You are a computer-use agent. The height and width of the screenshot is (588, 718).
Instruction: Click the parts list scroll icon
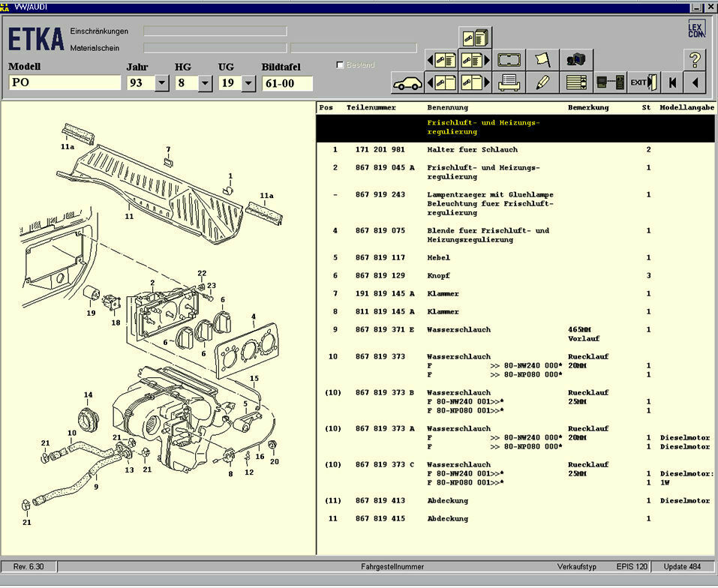576,82
